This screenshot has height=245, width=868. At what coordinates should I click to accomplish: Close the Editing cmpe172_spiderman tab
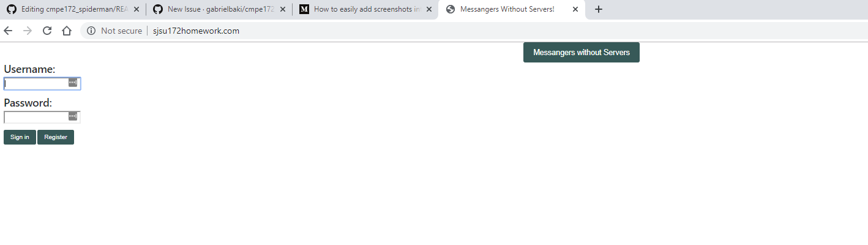136,9
